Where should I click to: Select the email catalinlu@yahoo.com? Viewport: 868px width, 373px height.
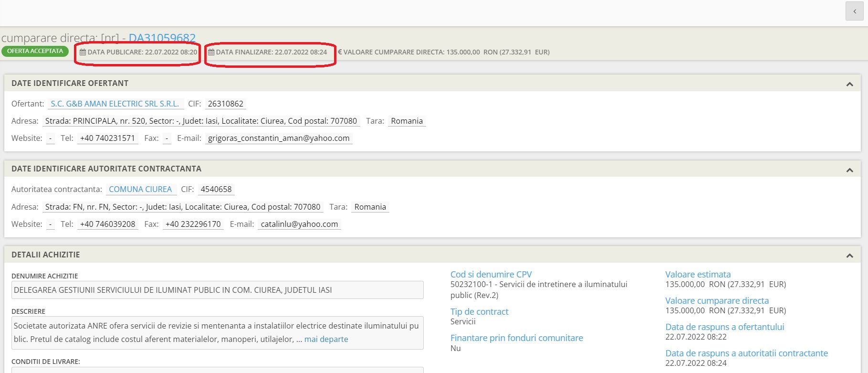299,224
